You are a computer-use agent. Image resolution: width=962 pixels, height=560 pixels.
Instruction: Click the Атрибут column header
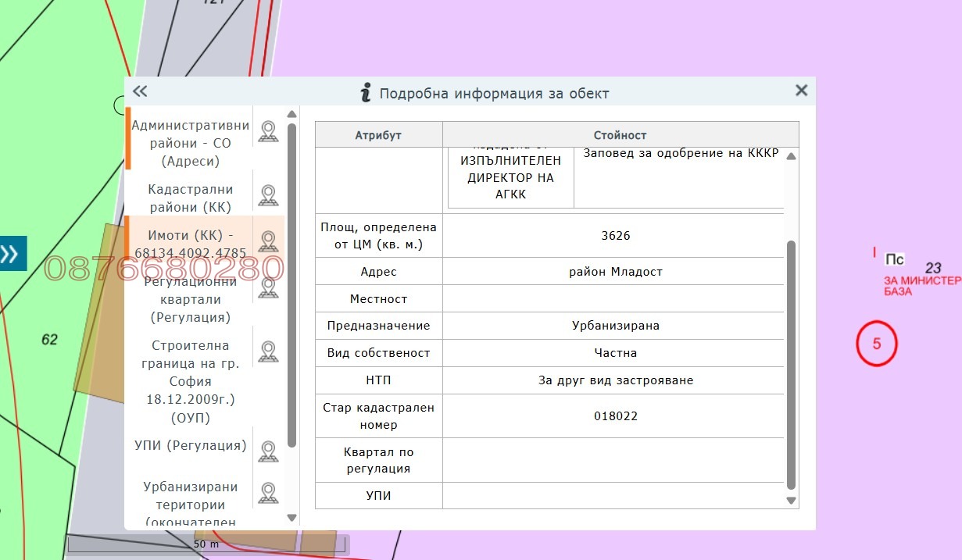[378, 134]
